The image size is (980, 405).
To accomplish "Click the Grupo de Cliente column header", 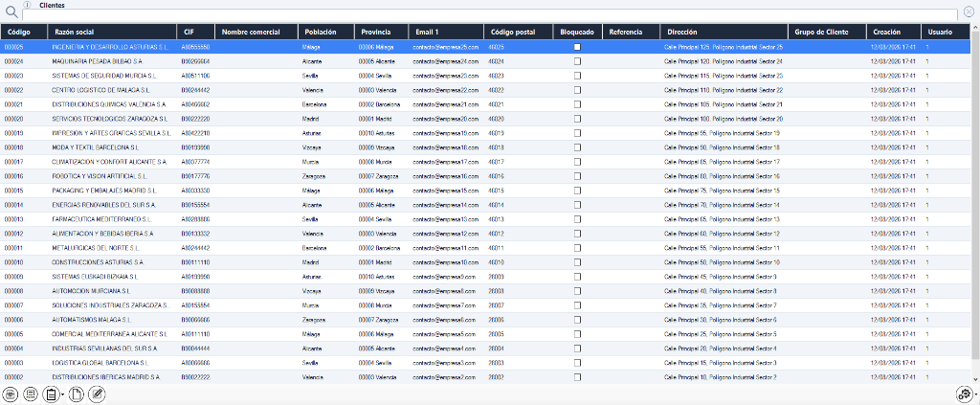I will (827, 32).
